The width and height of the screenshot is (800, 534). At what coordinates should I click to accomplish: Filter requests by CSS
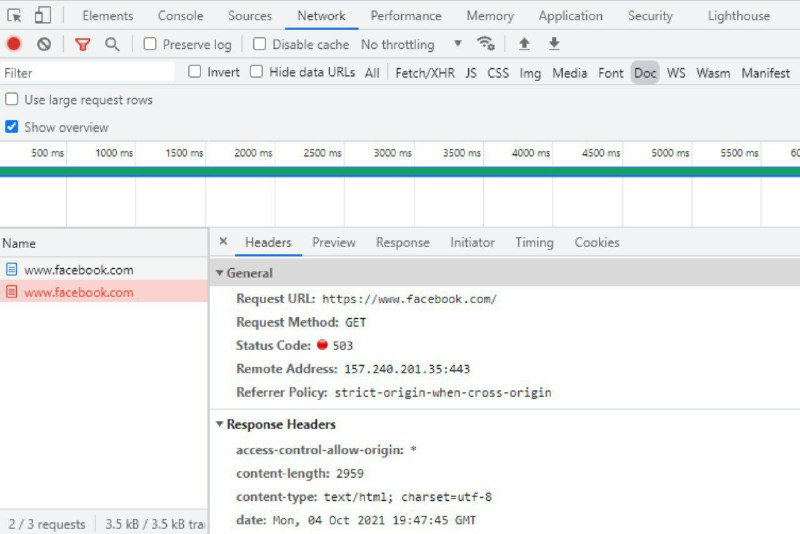pos(498,73)
